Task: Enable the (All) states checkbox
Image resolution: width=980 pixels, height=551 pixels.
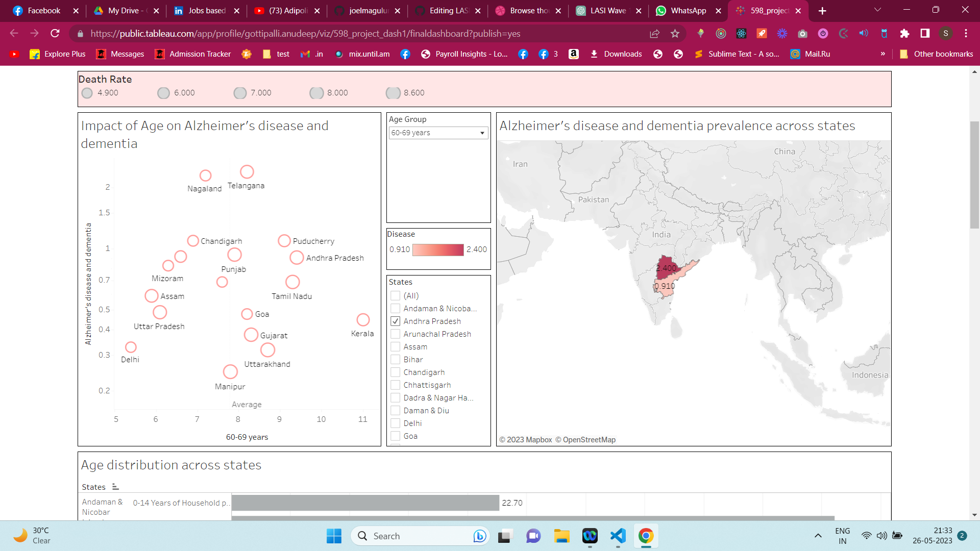Action: click(396, 295)
